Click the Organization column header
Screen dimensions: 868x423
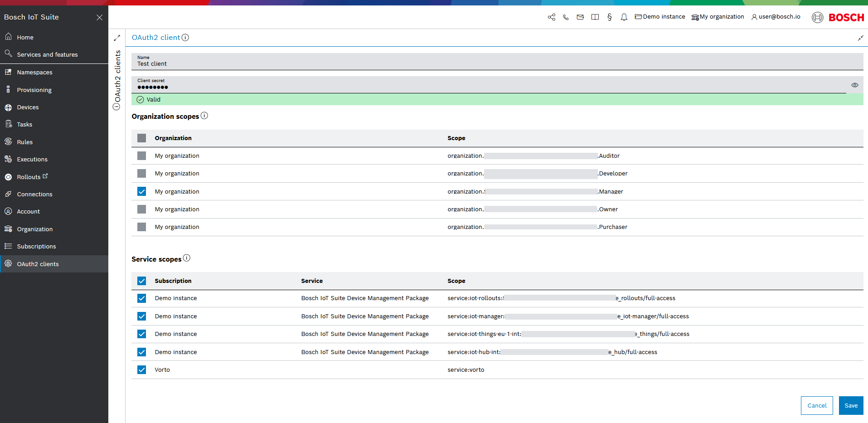tap(173, 138)
